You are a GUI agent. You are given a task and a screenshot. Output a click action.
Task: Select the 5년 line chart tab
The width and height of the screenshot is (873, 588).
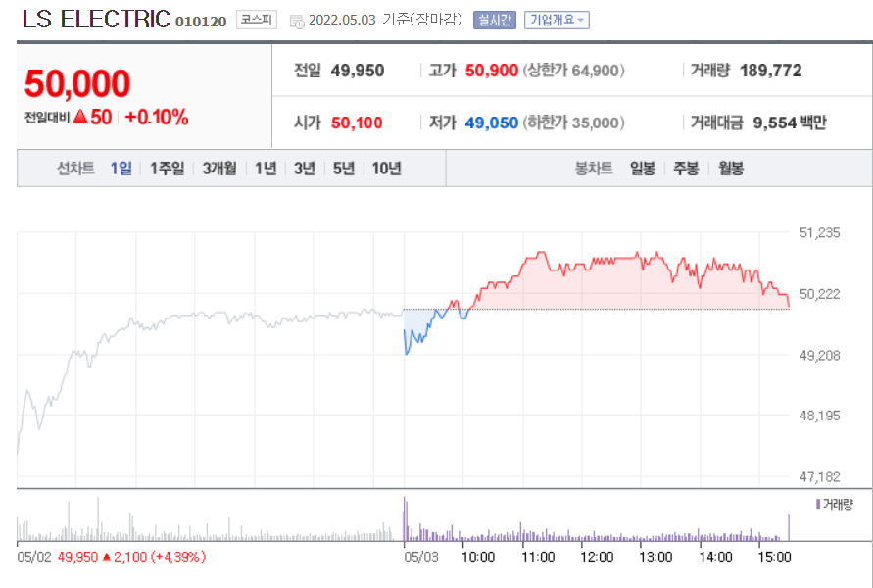(x=344, y=169)
